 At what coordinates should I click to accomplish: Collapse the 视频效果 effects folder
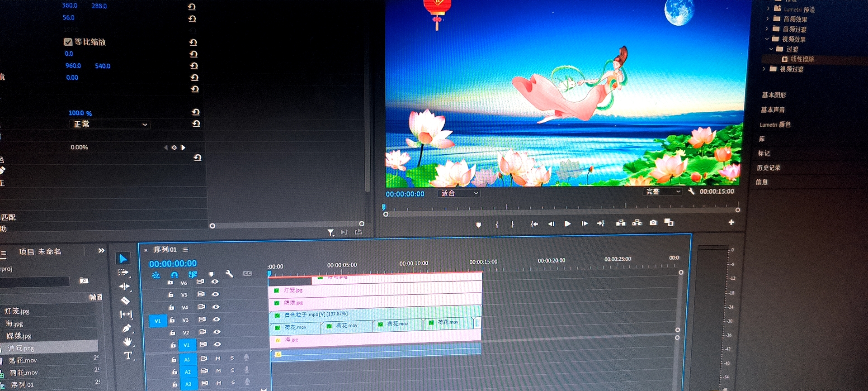point(767,39)
